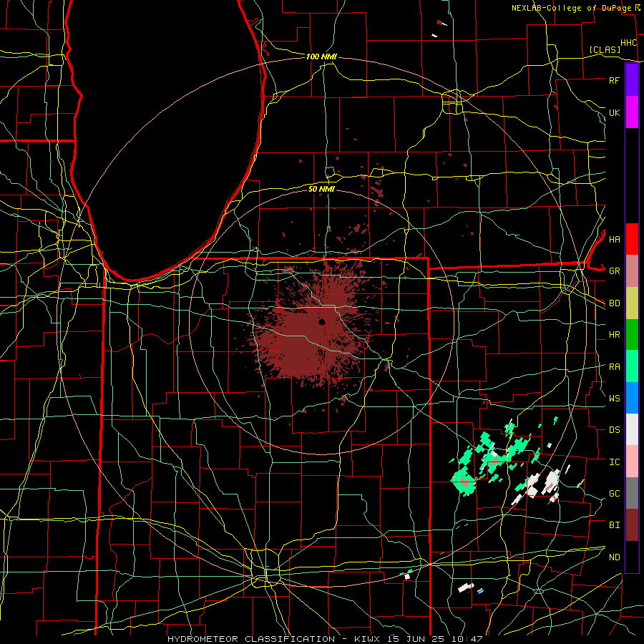Select the pinkish GR legend swatch
Screen dimensions: 644x644
tap(632, 271)
